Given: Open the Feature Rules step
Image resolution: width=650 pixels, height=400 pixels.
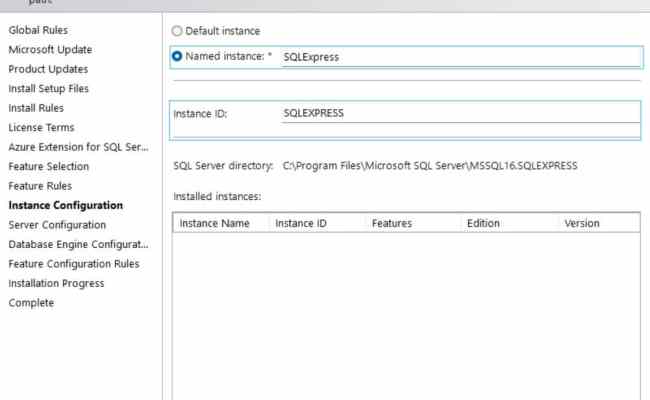Looking at the screenshot, I should pos(40,186).
